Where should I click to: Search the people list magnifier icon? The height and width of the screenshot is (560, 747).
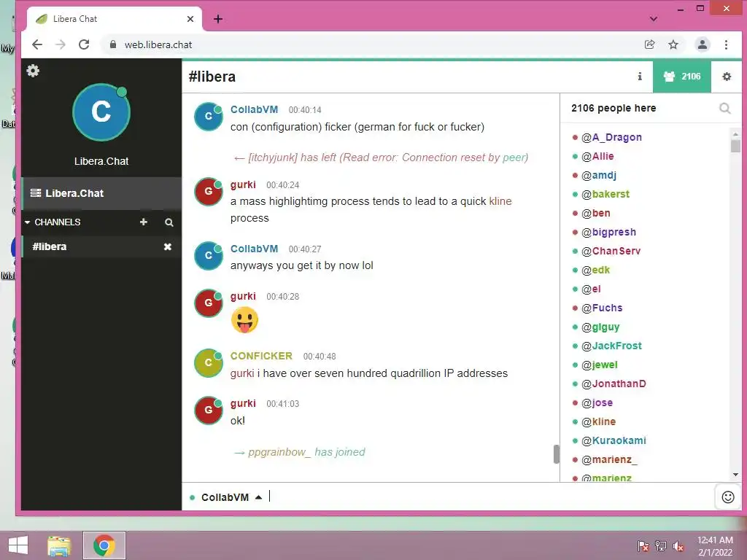(x=724, y=109)
